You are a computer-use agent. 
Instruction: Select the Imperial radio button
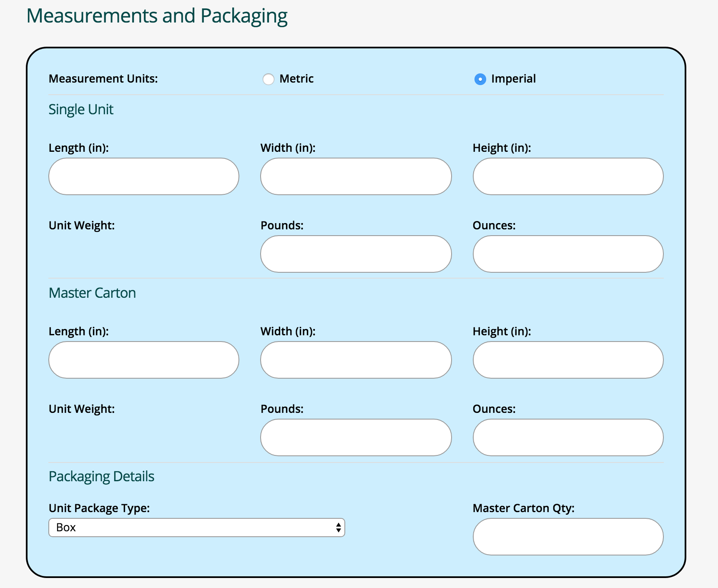[x=480, y=79]
